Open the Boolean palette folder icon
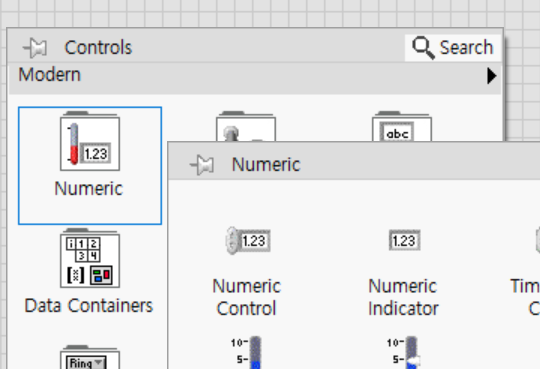The image size is (540, 369). coord(246,126)
